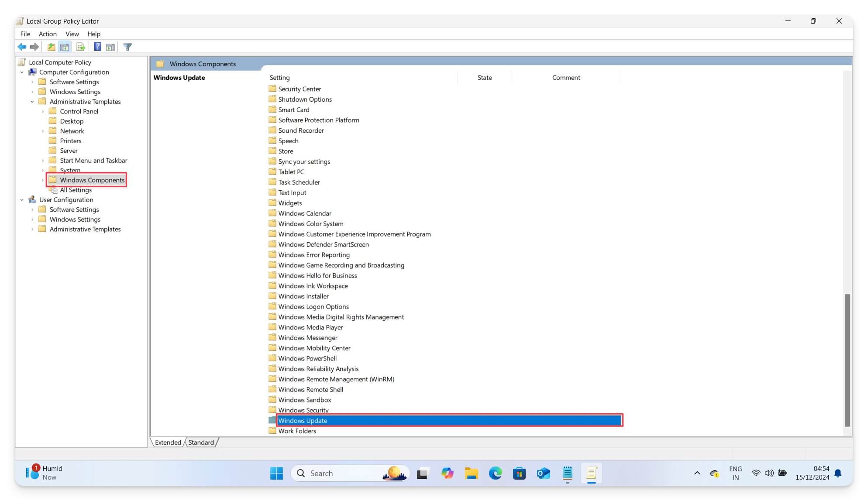Switch to the Standard tab
868x501 pixels.
201,442
